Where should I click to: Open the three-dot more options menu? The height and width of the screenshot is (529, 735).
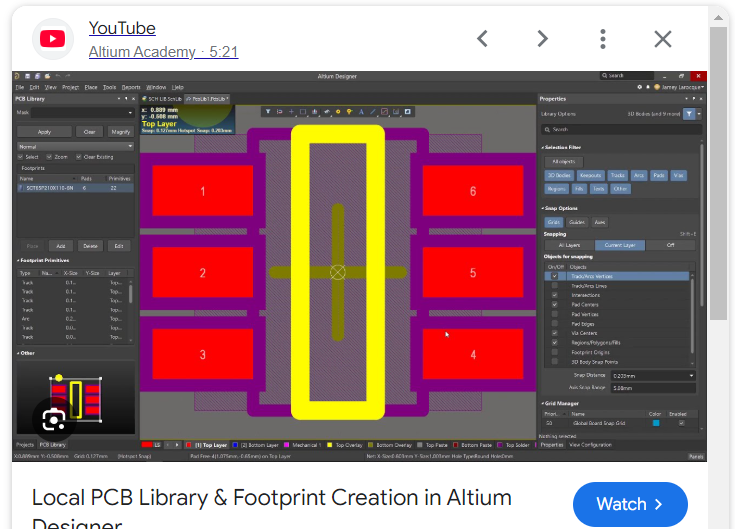[603, 39]
